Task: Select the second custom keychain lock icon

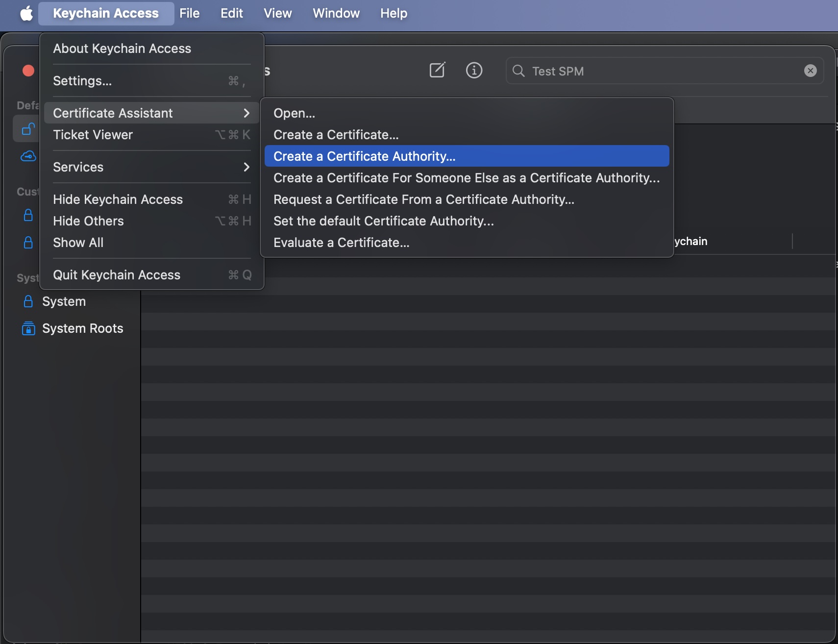Action: (x=28, y=242)
